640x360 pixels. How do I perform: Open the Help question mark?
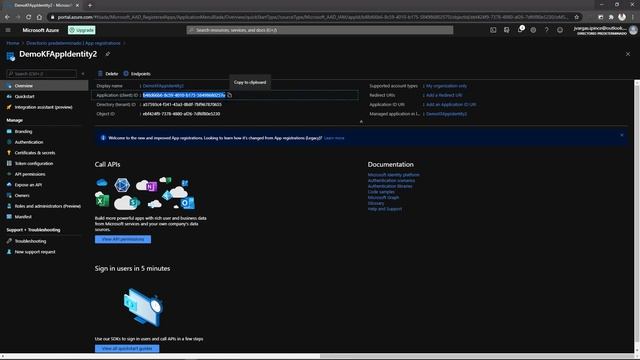coord(547,30)
